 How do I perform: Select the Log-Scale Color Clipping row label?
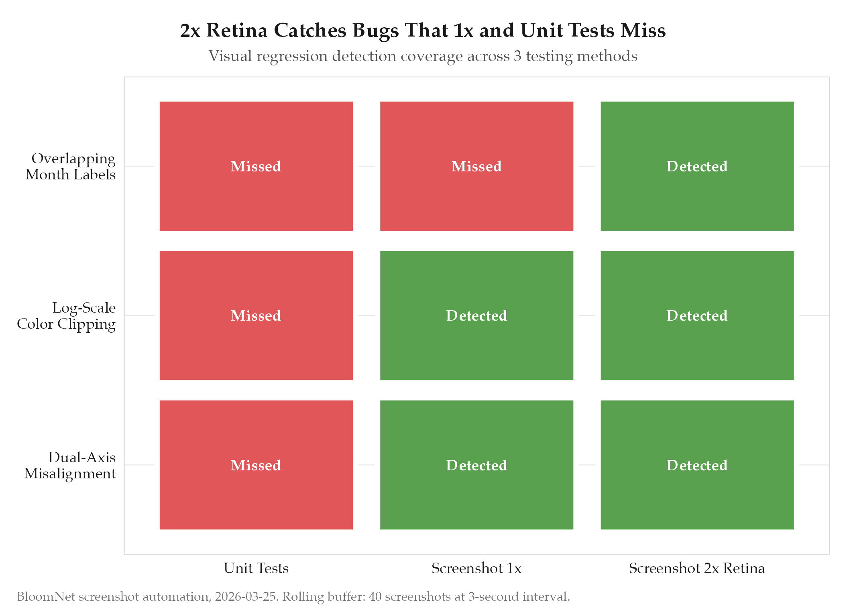coord(67,316)
